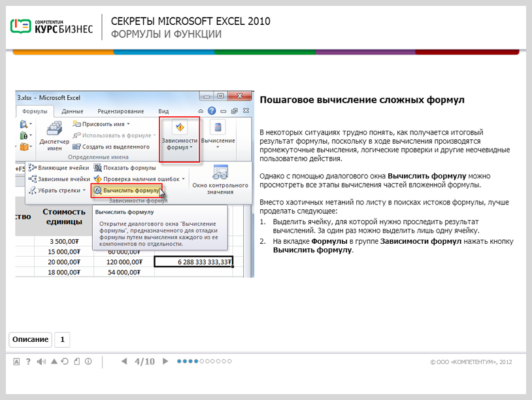Select cell 54 000,00
The image size is (532, 400).
tap(124, 272)
